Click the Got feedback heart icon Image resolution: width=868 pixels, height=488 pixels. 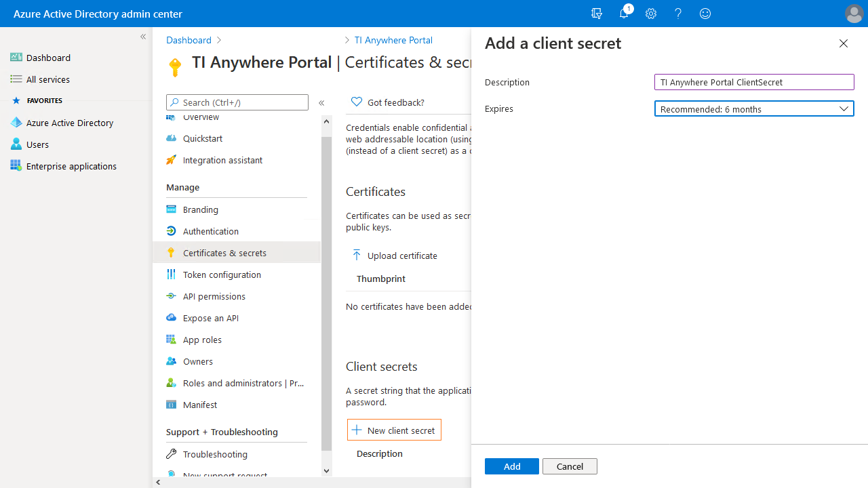pos(357,102)
